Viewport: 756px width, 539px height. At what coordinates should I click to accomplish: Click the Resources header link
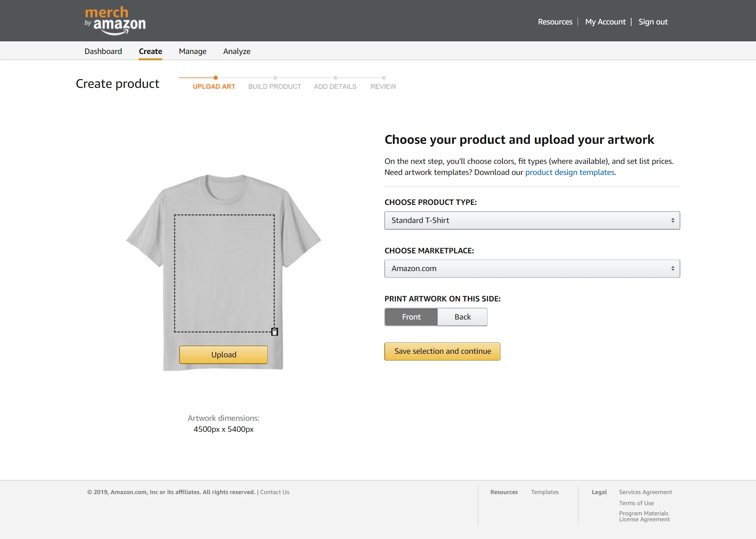point(555,22)
